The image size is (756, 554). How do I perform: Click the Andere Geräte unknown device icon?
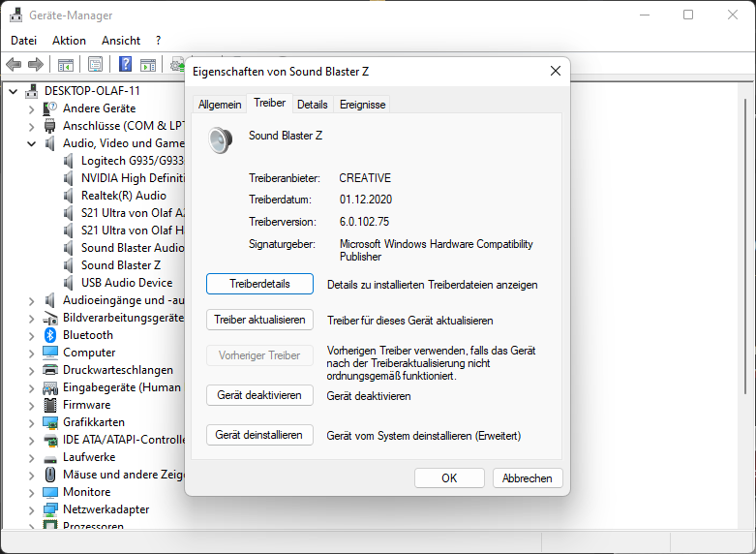point(50,108)
